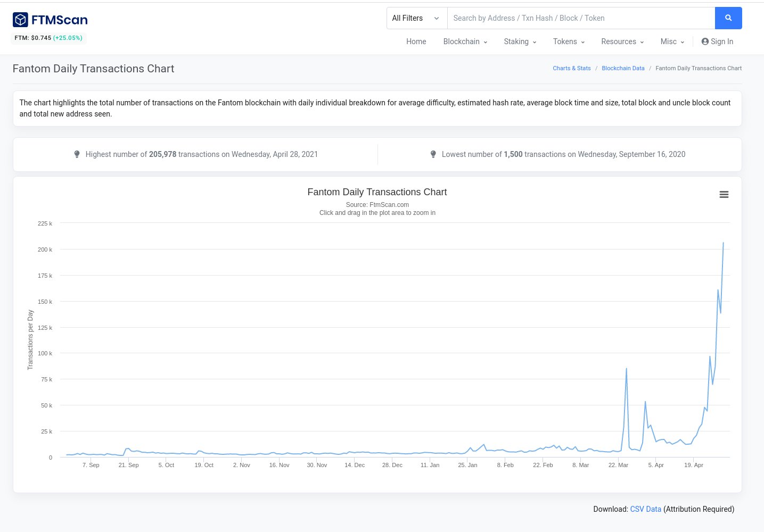Image resolution: width=764 pixels, height=532 pixels.
Task: Click the 205,978 highest transactions value
Action: [x=163, y=154]
